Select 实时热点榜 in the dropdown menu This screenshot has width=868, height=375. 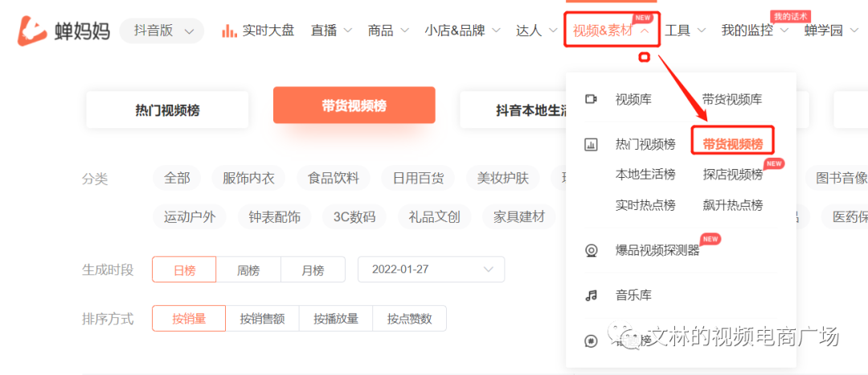tap(645, 205)
